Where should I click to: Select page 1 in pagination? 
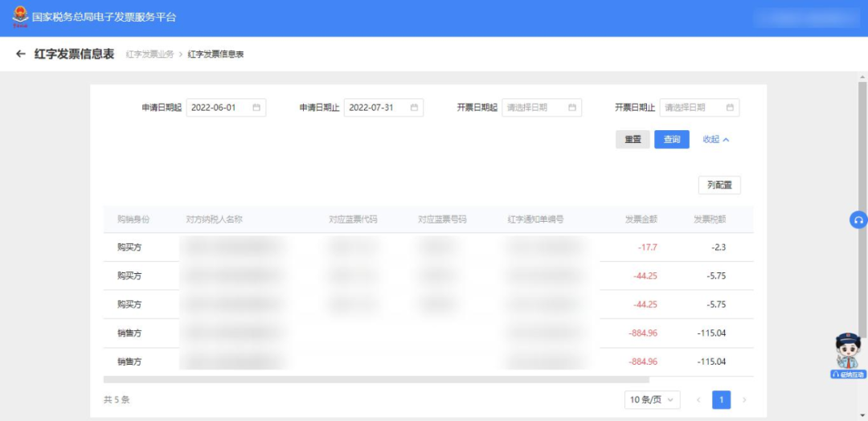721,399
